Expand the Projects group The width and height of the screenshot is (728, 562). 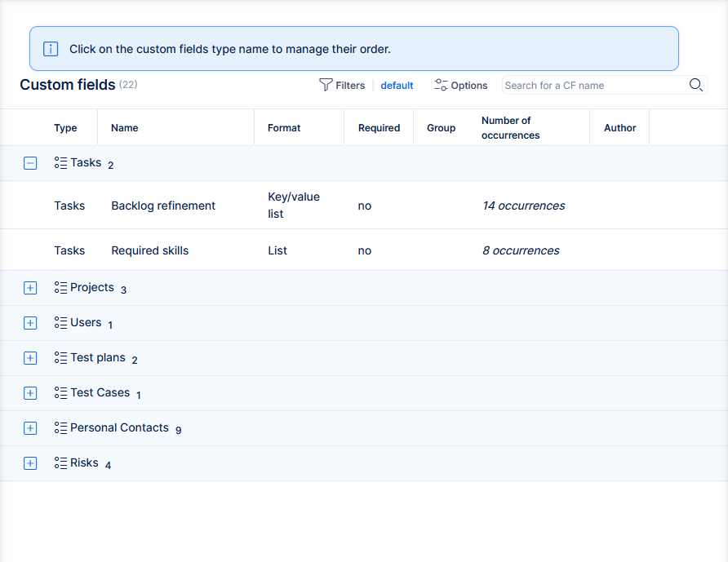[x=30, y=288]
